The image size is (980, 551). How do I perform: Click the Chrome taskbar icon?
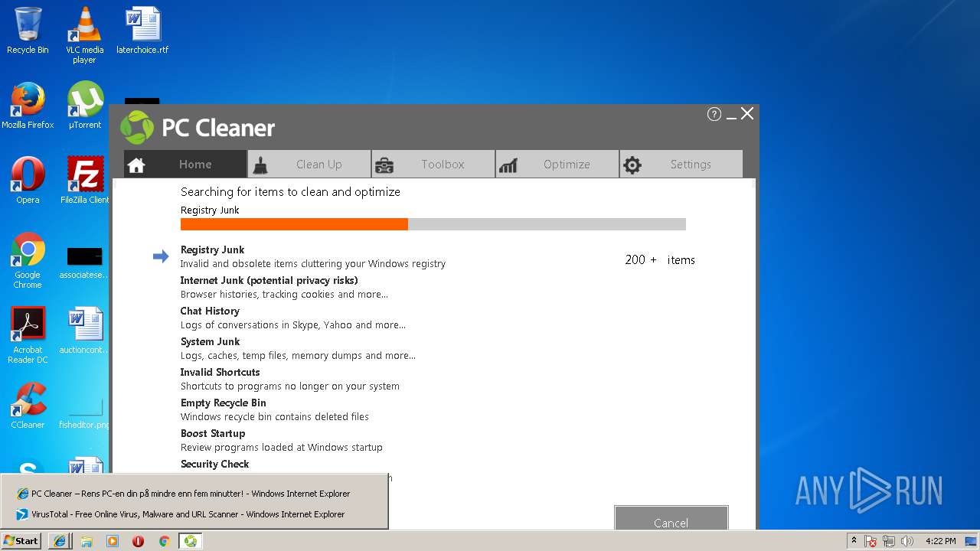(164, 541)
